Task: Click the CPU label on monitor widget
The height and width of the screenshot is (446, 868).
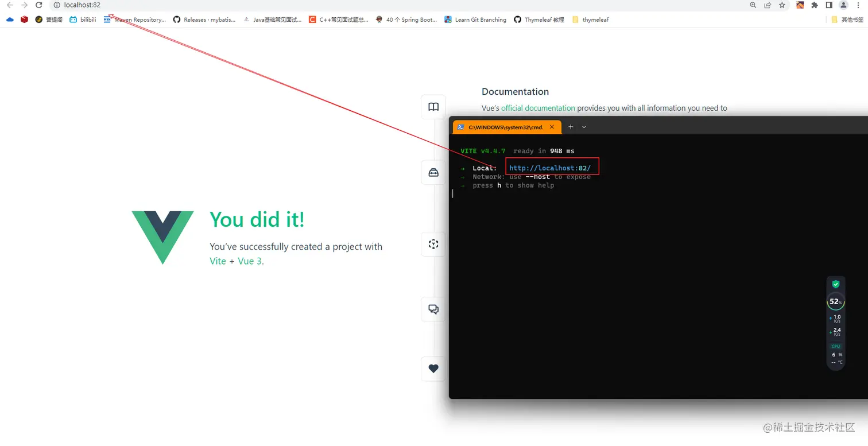Action: click(836, 346)
